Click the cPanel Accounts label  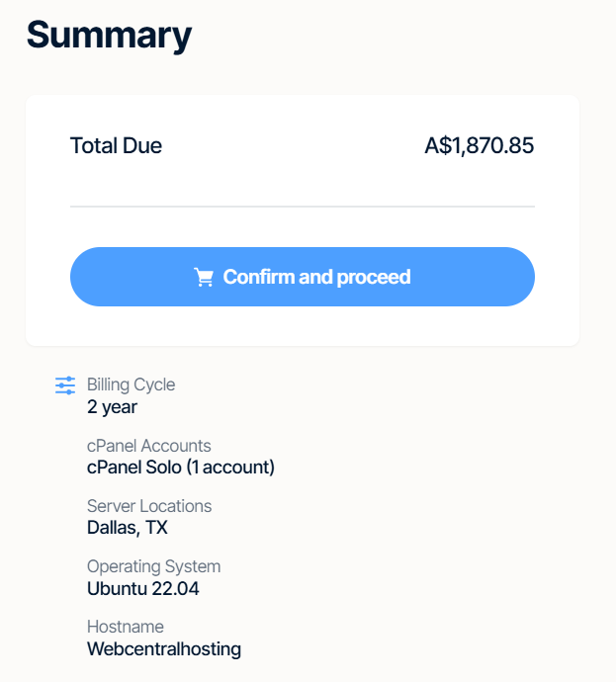(148, 446)
